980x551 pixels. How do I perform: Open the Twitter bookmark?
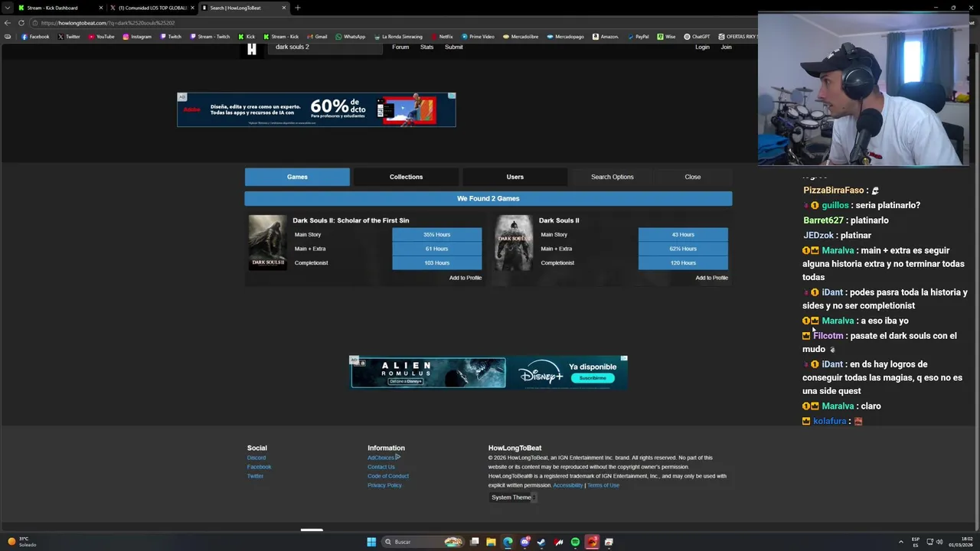(x=69, y=37)
